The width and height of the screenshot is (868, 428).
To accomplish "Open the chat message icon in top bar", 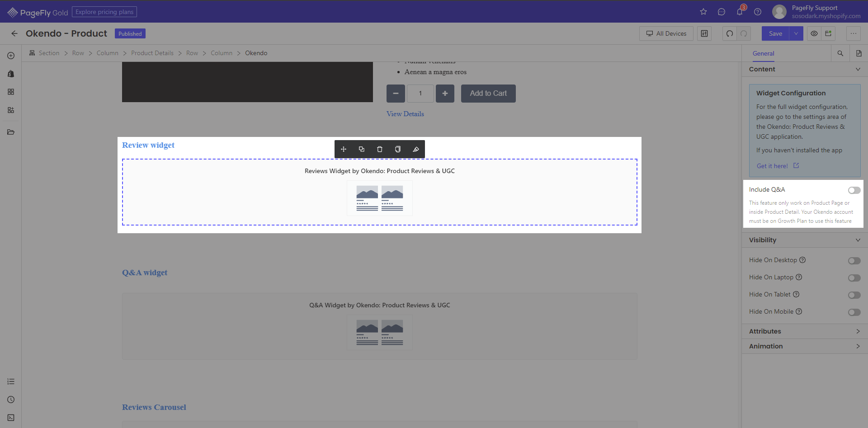I will click(722, 12).
